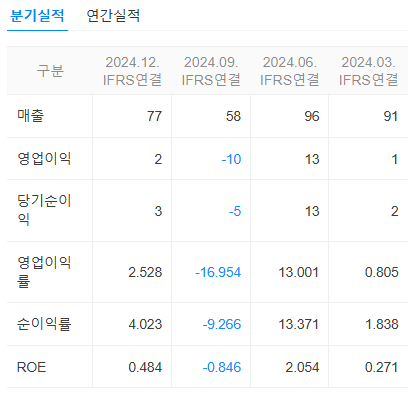Click the 순이익률 value 13.371
Screen dimensions: 414x396
(x=299, y=324)
